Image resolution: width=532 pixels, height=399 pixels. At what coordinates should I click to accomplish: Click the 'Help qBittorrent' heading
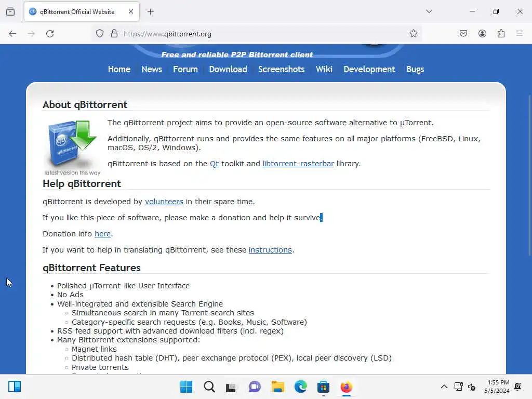pyautogui.click(x=82, y=184)
